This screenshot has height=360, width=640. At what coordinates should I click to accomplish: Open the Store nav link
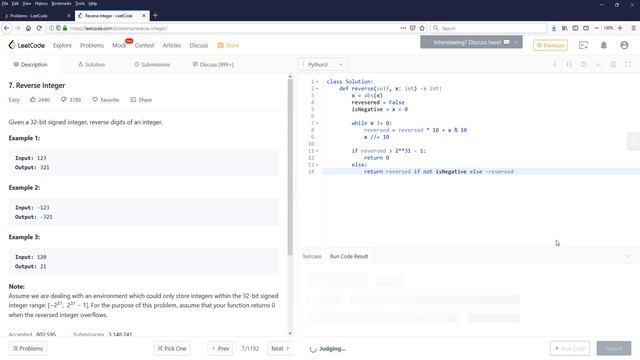click(228, 45)
